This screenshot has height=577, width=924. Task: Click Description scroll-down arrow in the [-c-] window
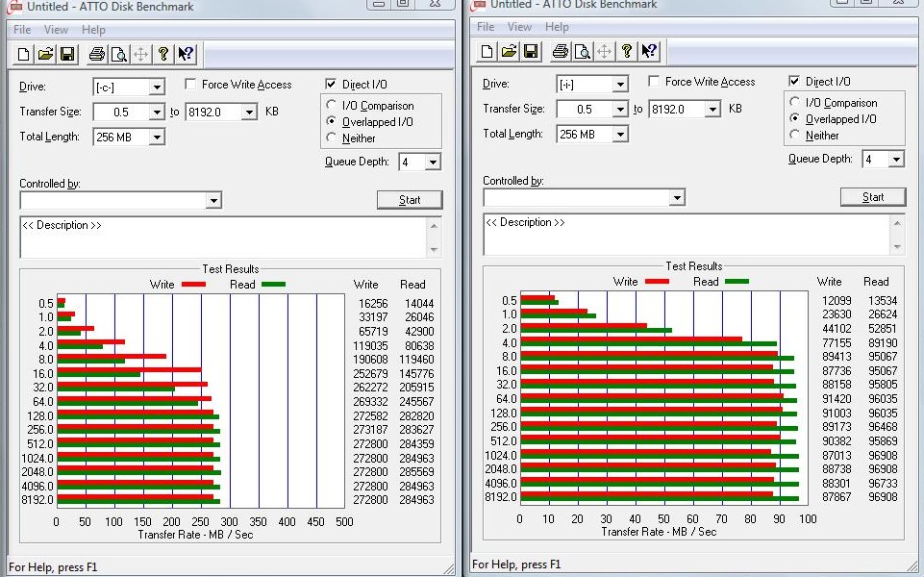(x=435, y=249)
